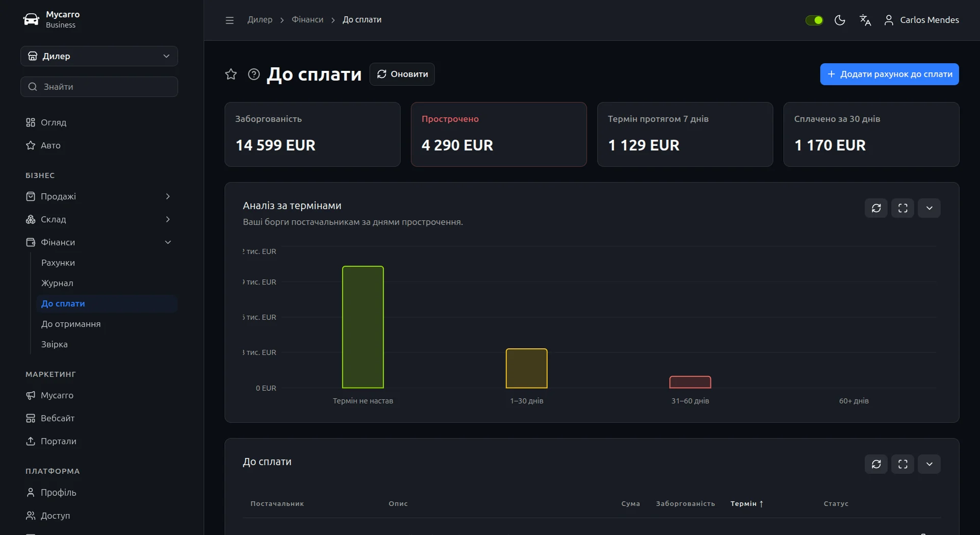Open the Портали sidebar item
The height and width of the screenshot is (535, 980).
99,441
